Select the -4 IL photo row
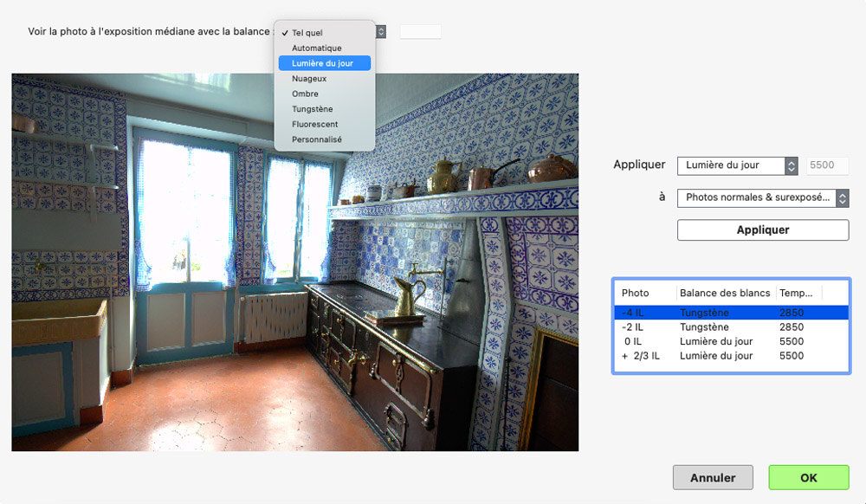Screen dimensions: 866x504 pos(731,313)
